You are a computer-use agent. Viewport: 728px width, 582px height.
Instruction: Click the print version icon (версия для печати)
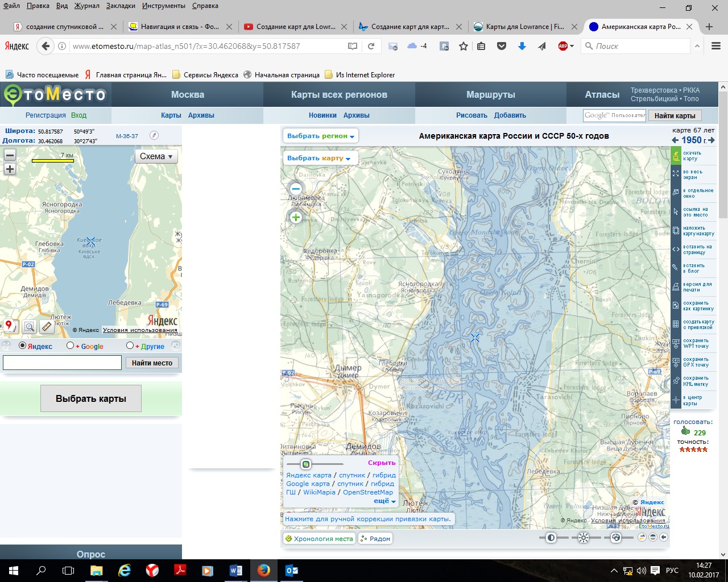pyautogui.click(x=676, y=287)
